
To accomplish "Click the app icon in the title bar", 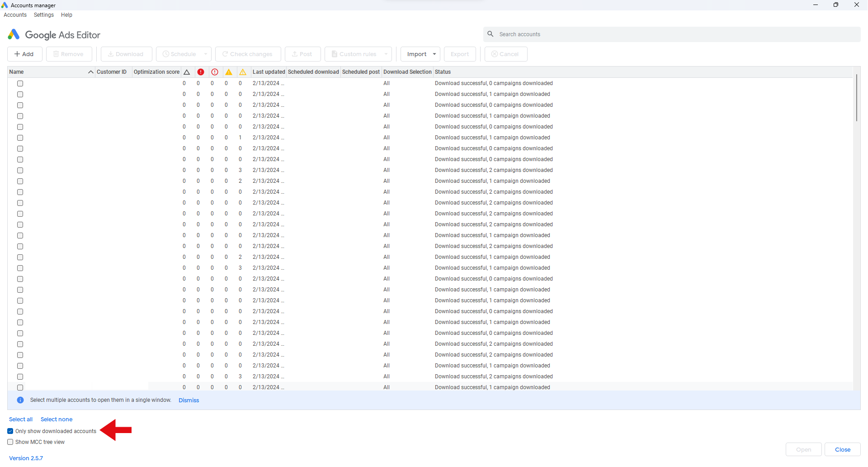I will [x=5, y=5].
